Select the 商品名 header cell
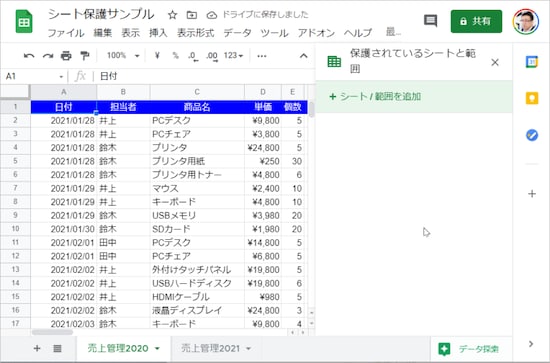The height and width of the screenshot is (363, 550). [x=197, y=107]
